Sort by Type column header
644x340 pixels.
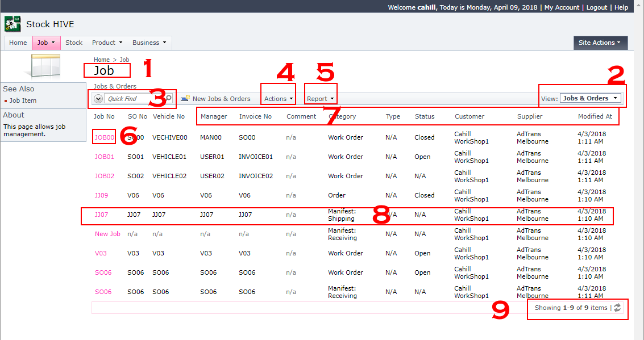393,116
